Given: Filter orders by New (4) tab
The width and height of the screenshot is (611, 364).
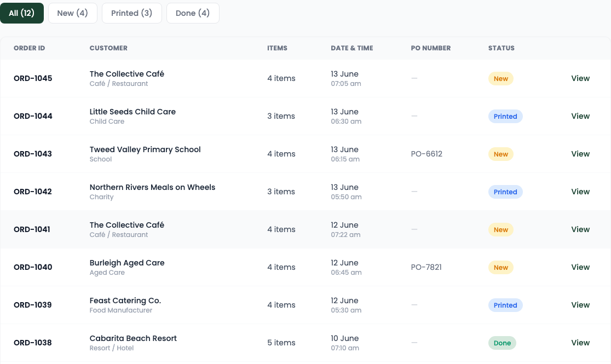Looking at the screenshot, I should pos(72,13).
